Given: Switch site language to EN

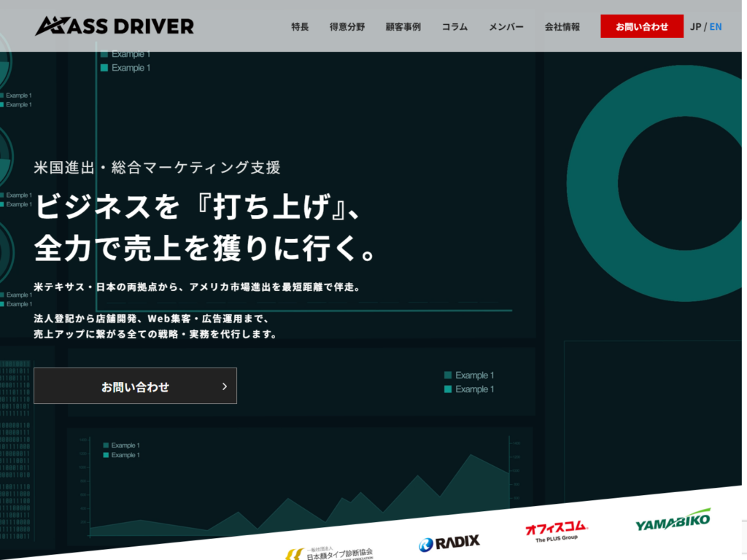Looking at the screenshot, I should point(716,27).
